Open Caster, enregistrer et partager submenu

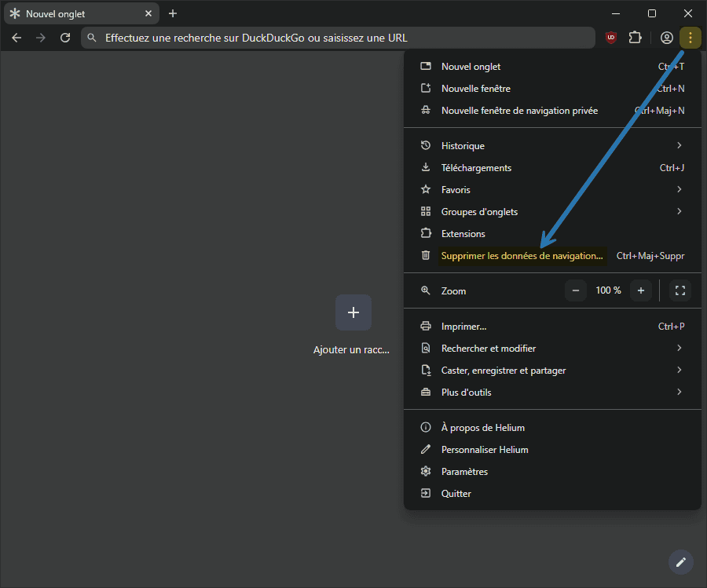pyautogui.click(x=552, y=371)
